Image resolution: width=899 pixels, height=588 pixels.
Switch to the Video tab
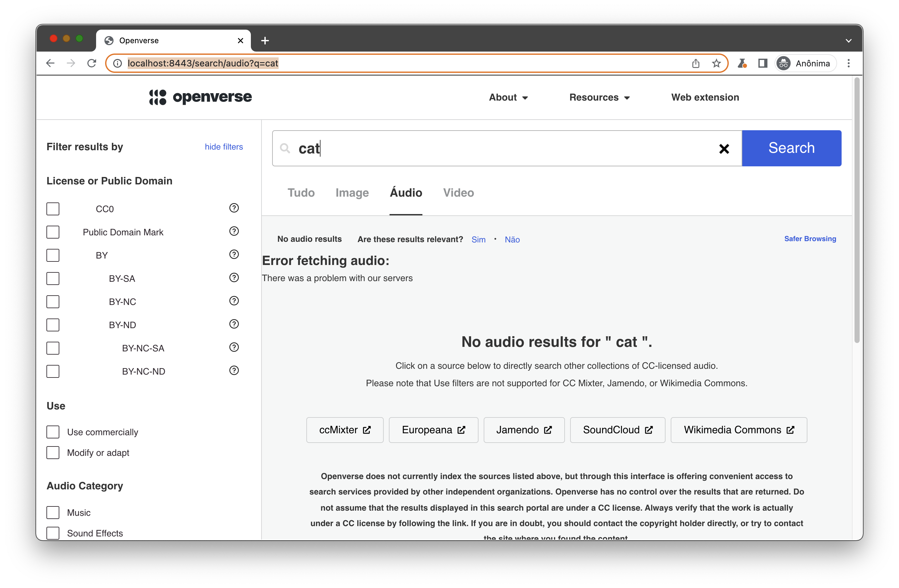(x=458, y=192)
